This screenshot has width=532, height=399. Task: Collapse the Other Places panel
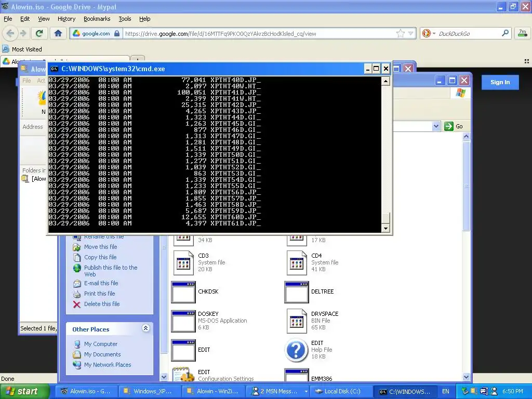click(145, 328)
